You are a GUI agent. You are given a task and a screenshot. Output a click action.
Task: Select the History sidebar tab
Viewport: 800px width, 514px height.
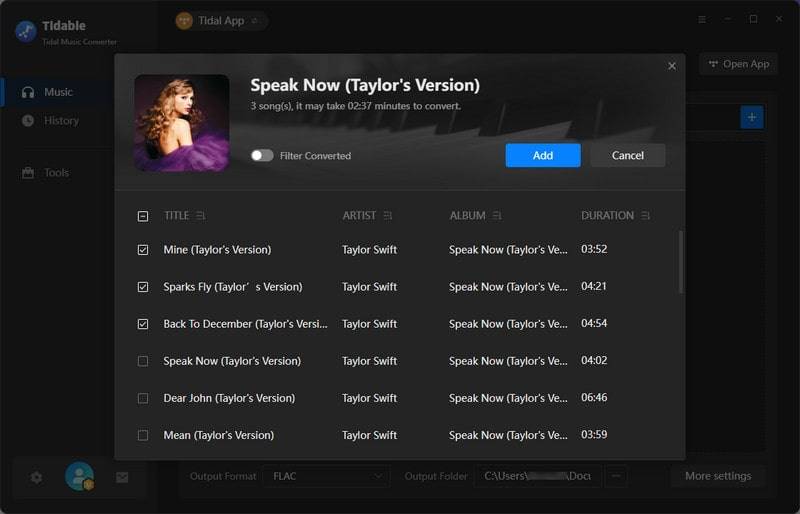[x=61, y=121]
